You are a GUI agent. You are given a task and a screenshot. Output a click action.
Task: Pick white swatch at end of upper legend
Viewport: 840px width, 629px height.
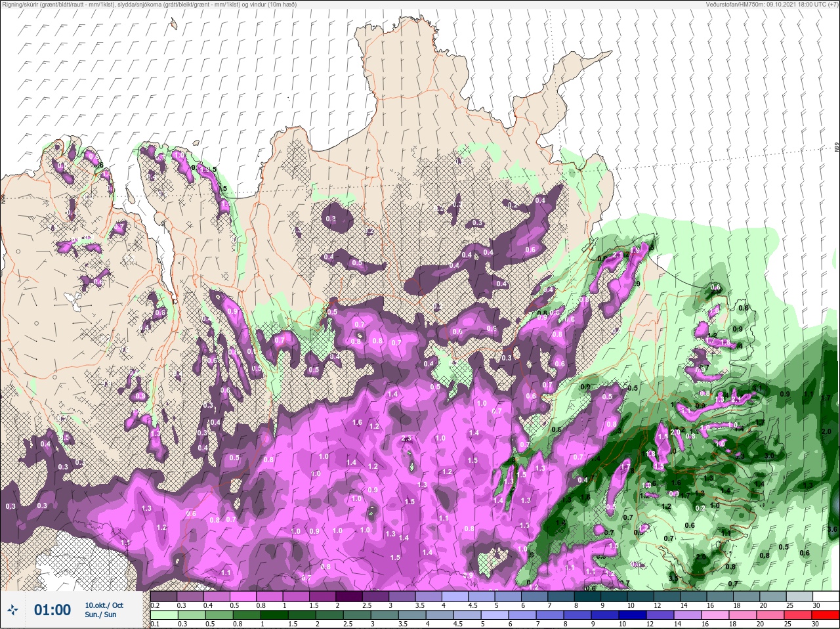[827, 597]
